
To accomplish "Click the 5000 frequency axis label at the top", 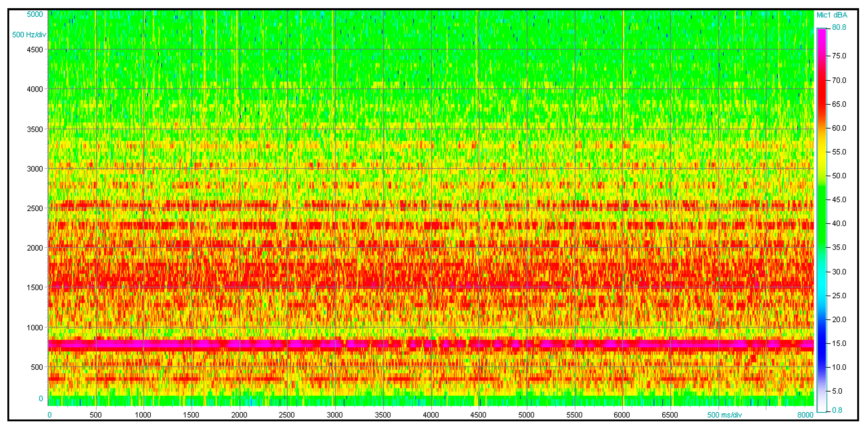I will [x=35, y=14].
